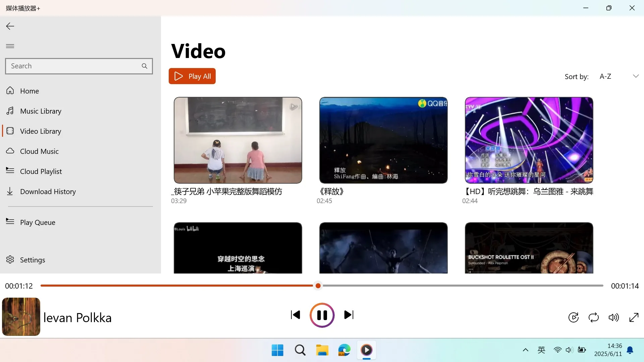The width and height of the screenshot is (644, 362).
Task: Click the Cloud Music cloud icon
Action: pos(10,151)
